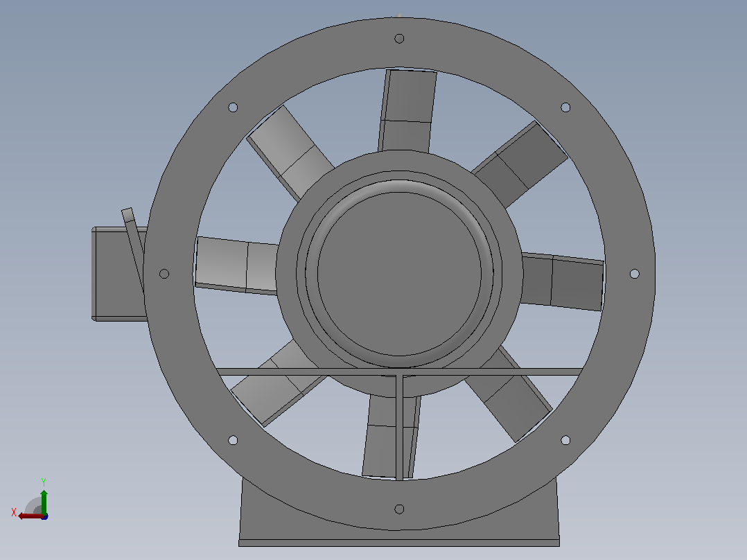The width and height of the screenshot is (747, 560).
Task: Click the red X label of the triad
Action: click(14, 512)
